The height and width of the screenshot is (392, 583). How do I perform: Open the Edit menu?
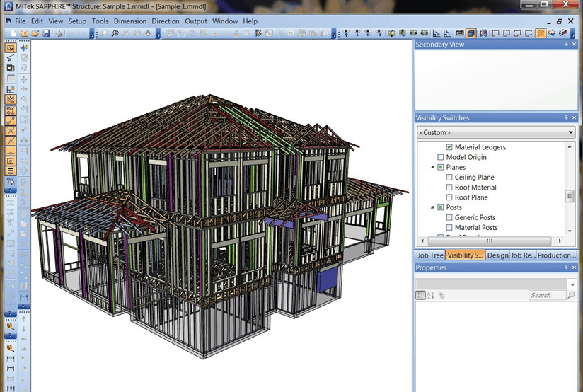point(37,21)
